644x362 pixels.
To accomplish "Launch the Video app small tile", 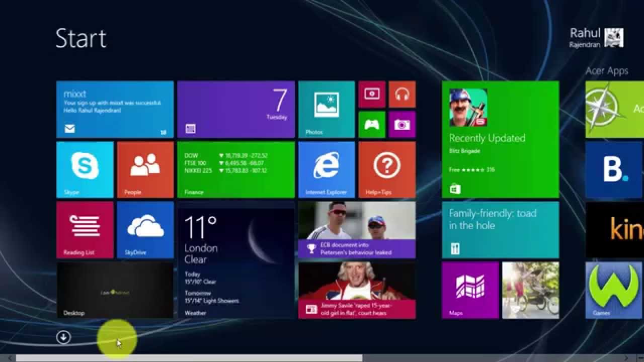I will [x=372, y=95].
